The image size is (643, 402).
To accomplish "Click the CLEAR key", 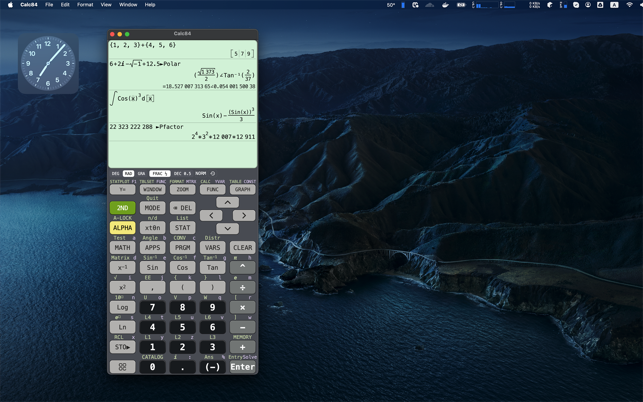I will tap(242, 248).
